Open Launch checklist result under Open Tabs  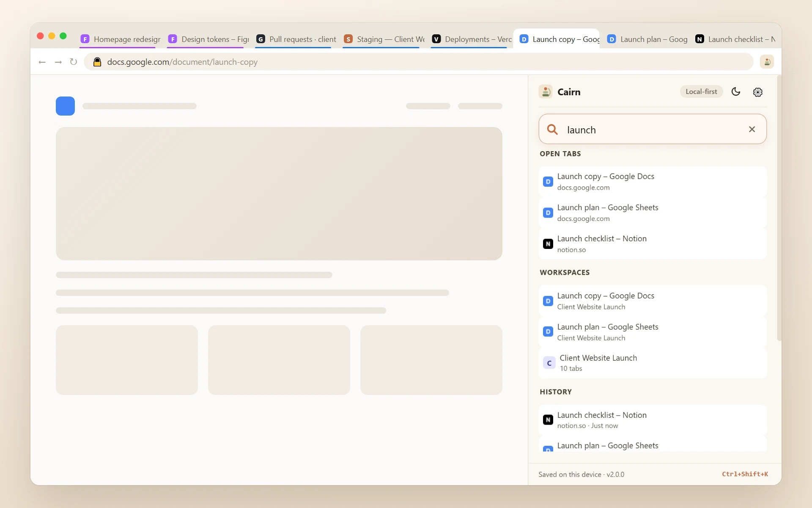[653, 244]
